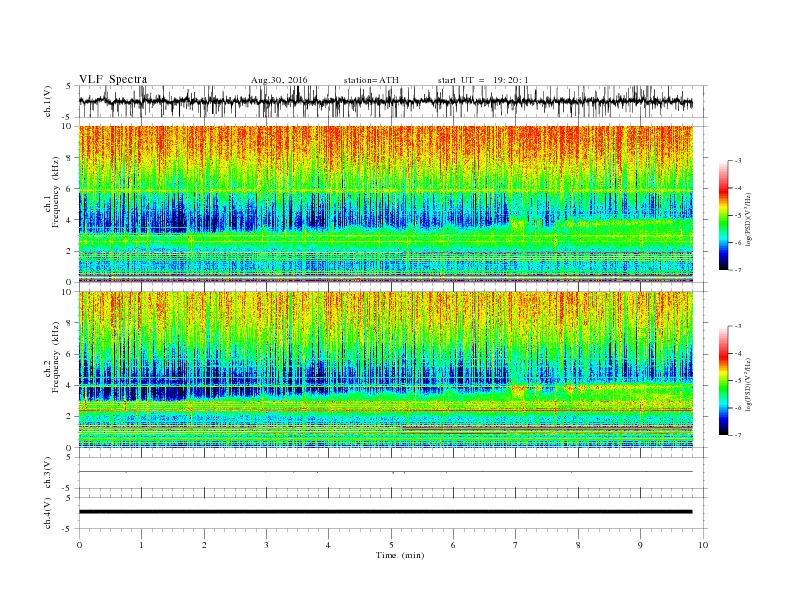The image size is (792, 612).
Task: Click the date 'Aug.30, 2016'
Action: (279, 80)
